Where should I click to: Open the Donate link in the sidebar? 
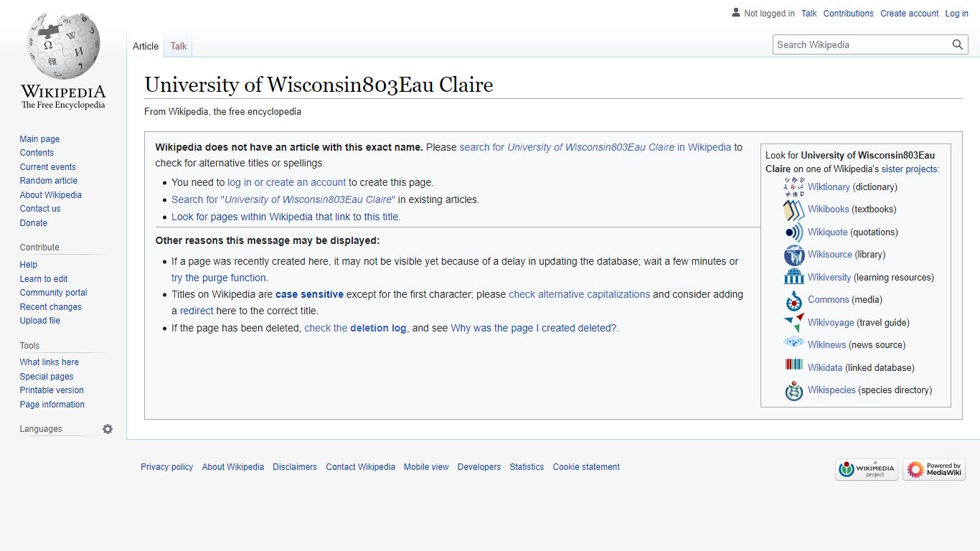(33, 223)
